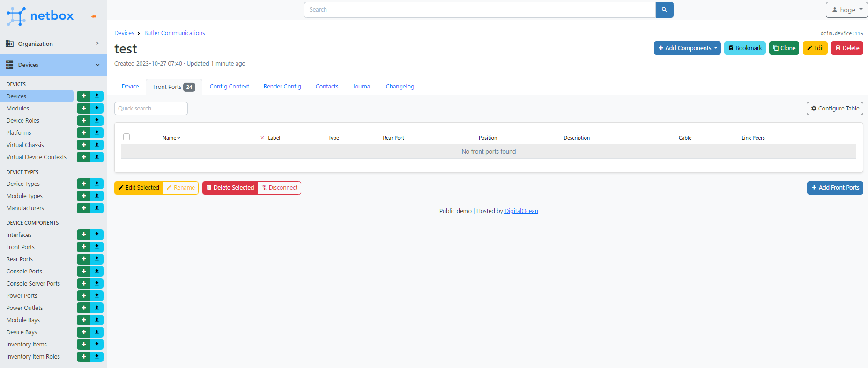The image size is (868, 368).
Task: Add a Device Type with plus icon
Action: pos(83,184)
